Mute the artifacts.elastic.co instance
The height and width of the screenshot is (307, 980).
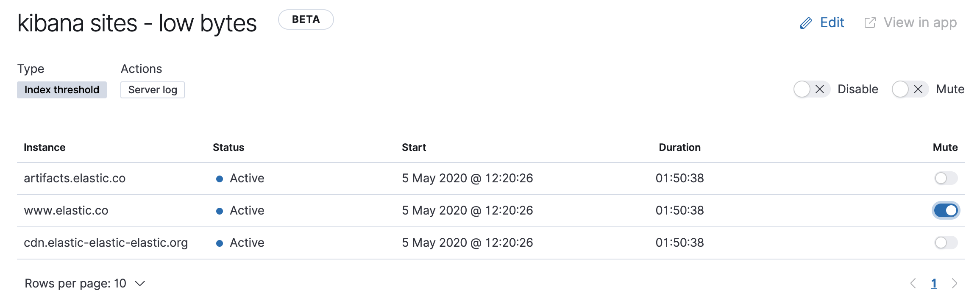coord(946,179)
